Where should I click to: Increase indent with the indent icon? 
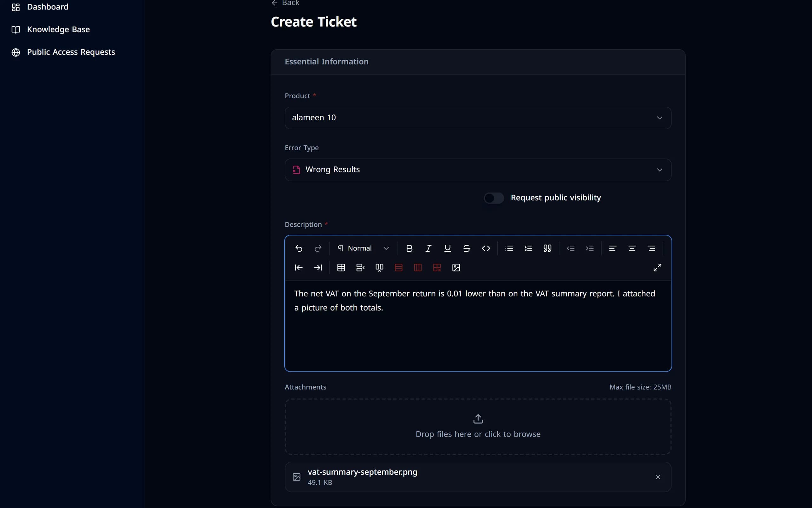point(590,248)
